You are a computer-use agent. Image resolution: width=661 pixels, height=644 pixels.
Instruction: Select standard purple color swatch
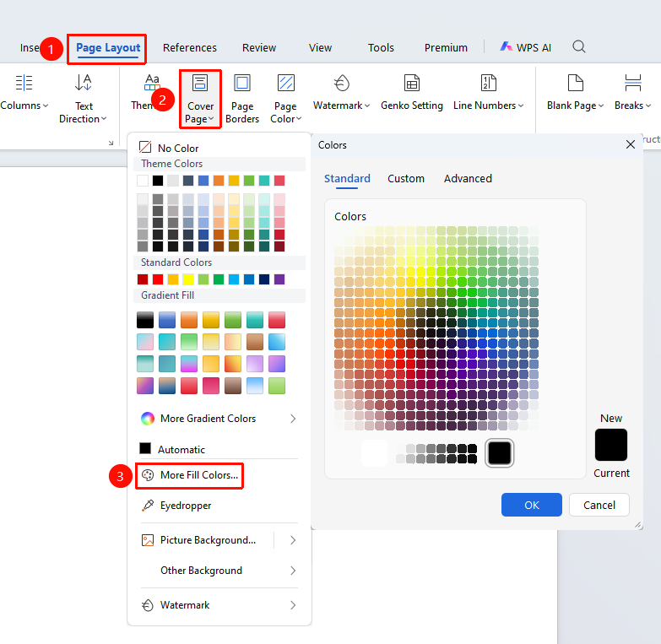point(279,279)
